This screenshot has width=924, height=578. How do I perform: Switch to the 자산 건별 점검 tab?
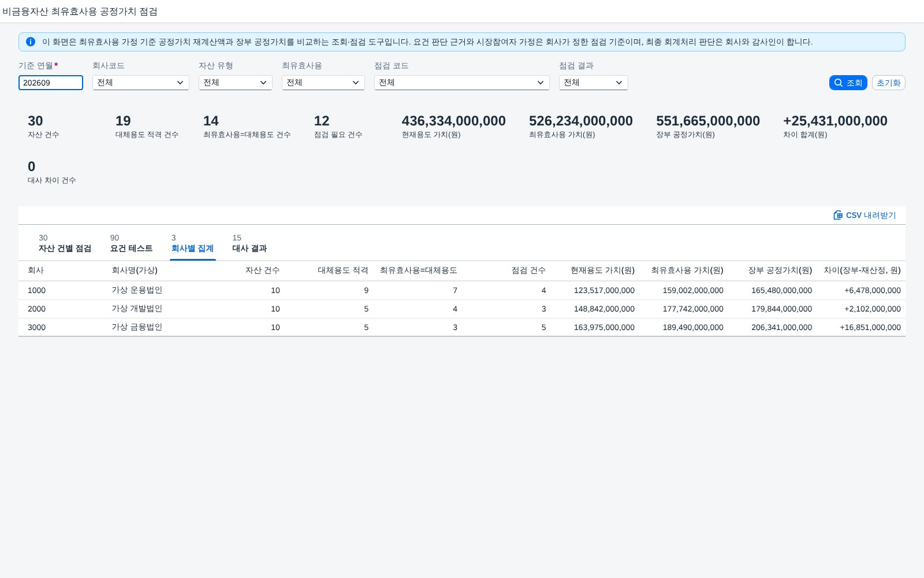pos(65,243)
